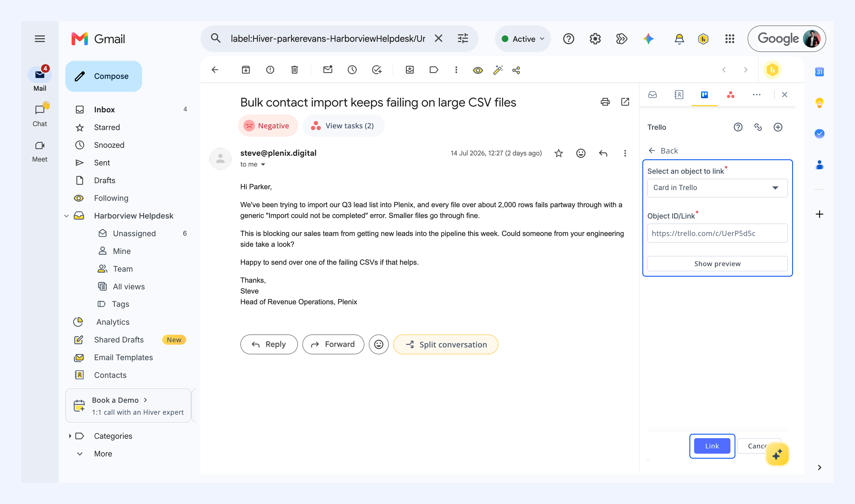Click the Reply button below the email
Screen dimensions: 855x504
tap(269, 344)
